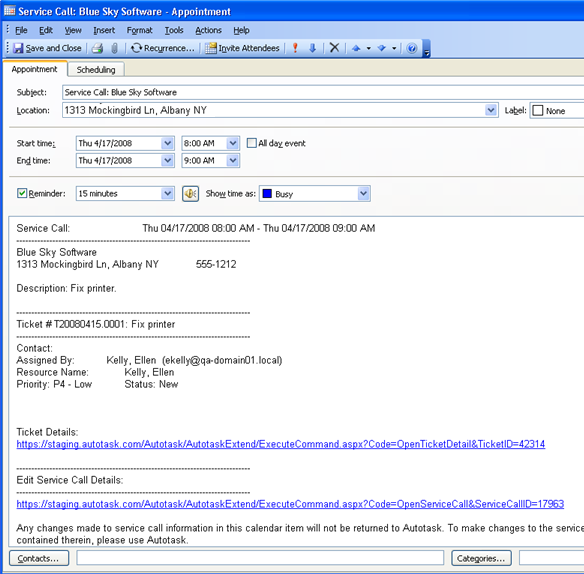The height and width of the screenshot is (574, 584).
Task: Uncheck the Reminder checkbox
Action: tap(22, 193)
